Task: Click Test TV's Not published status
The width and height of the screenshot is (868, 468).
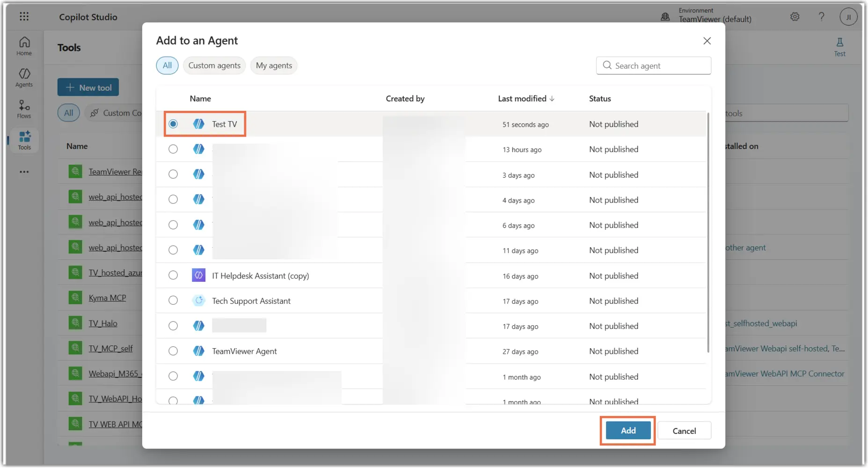Action: pos(613,124)
